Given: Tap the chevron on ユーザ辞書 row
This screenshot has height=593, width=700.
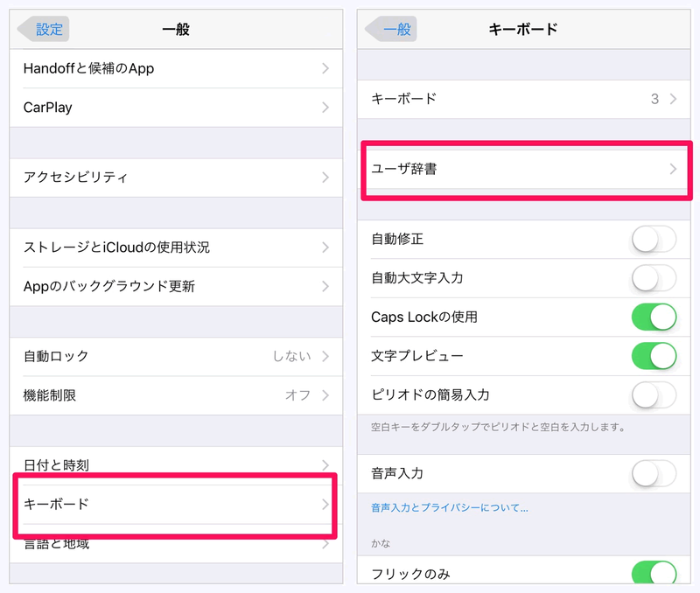Looking at the screenshot, I should (673, 169).
